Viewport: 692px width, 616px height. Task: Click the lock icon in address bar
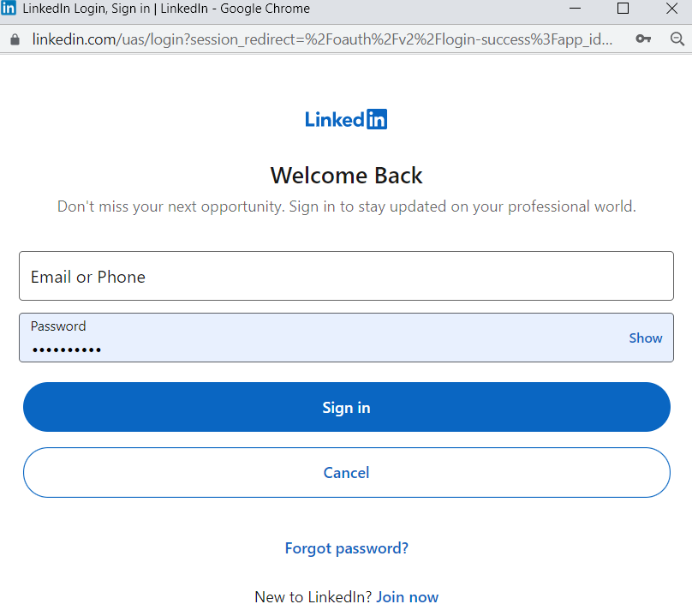click(15, 39)
